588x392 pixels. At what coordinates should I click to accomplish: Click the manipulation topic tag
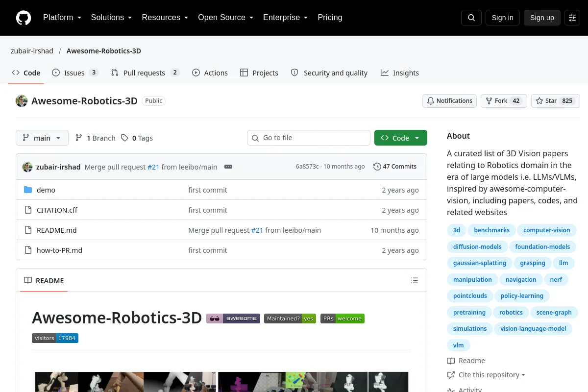tap(472, 280)
